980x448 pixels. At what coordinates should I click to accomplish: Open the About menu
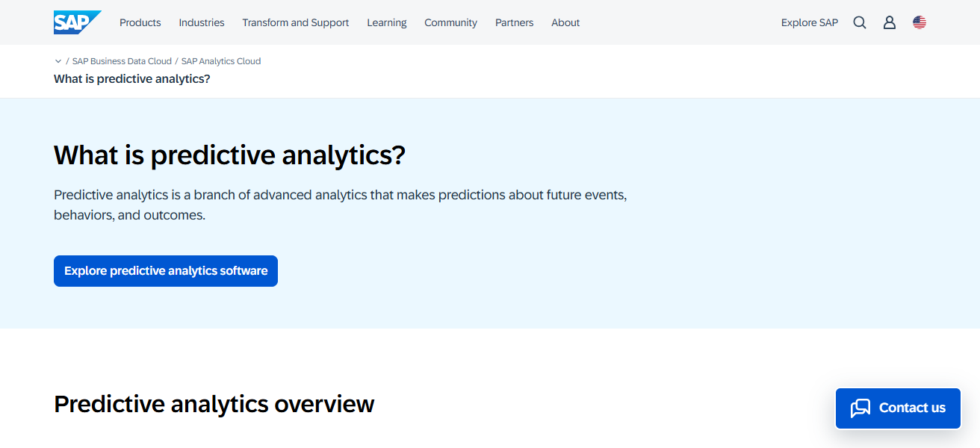565,22
